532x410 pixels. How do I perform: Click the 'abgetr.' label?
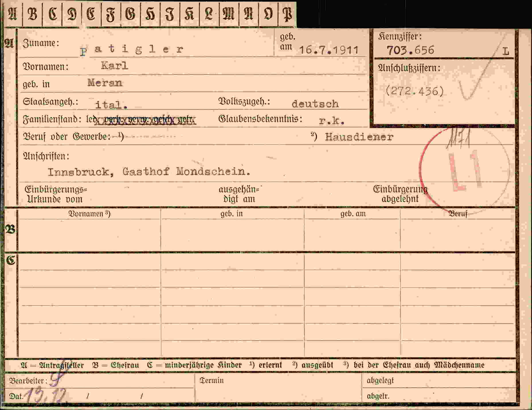(x=378, y=396)
